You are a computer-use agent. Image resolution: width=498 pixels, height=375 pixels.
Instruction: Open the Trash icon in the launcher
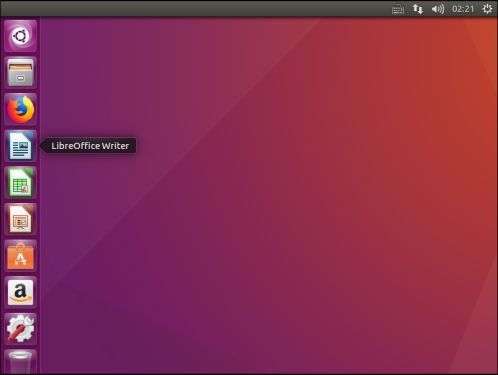[20, 362]
